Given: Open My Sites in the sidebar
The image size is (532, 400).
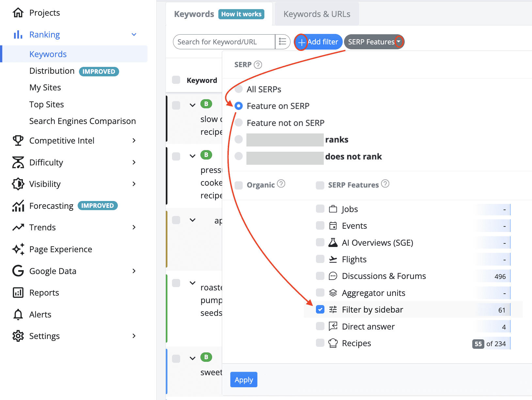Looking at the screenshot, I should click(x=45, y=87).
